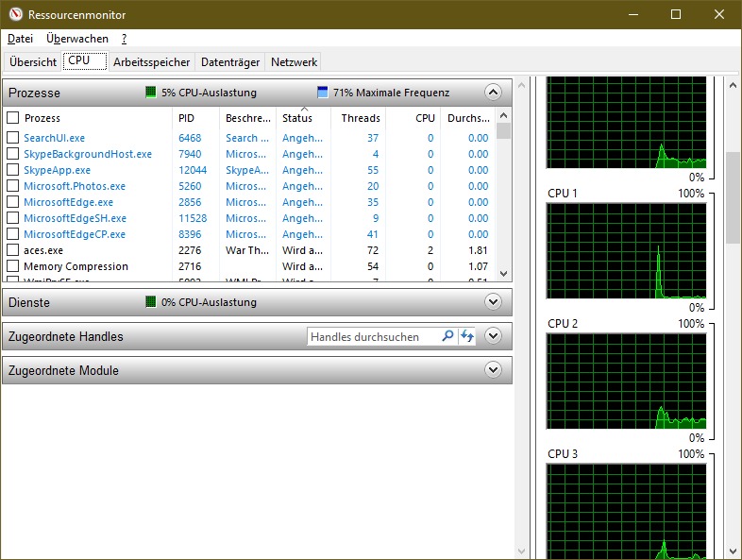Select the SearchUI.exe process name
The image size is (742, 560).
(55, 138)
